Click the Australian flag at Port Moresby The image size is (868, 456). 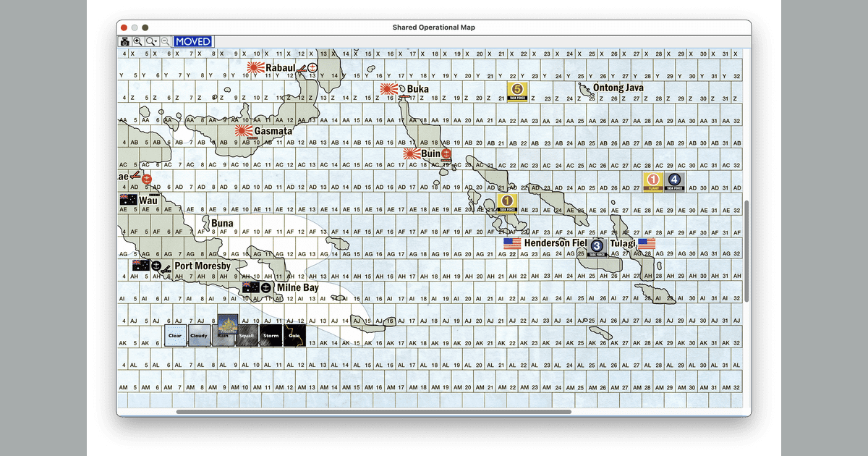pos(140,266)
